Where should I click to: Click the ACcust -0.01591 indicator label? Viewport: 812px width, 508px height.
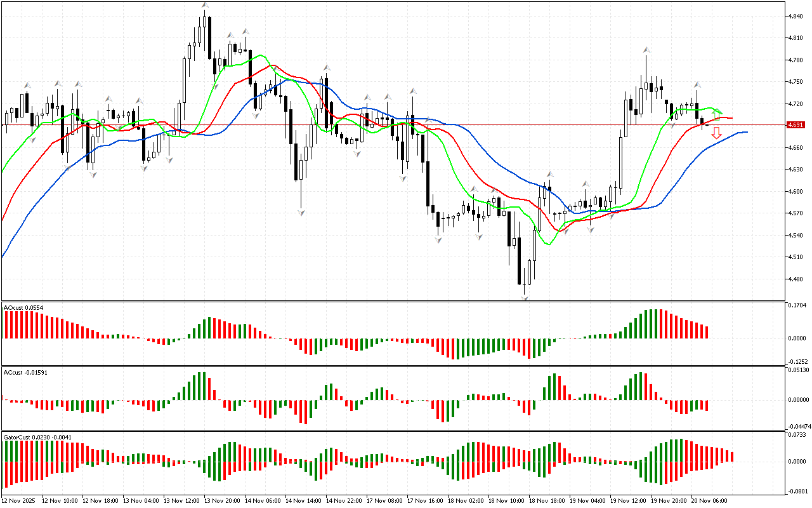[x=25, y=372]
